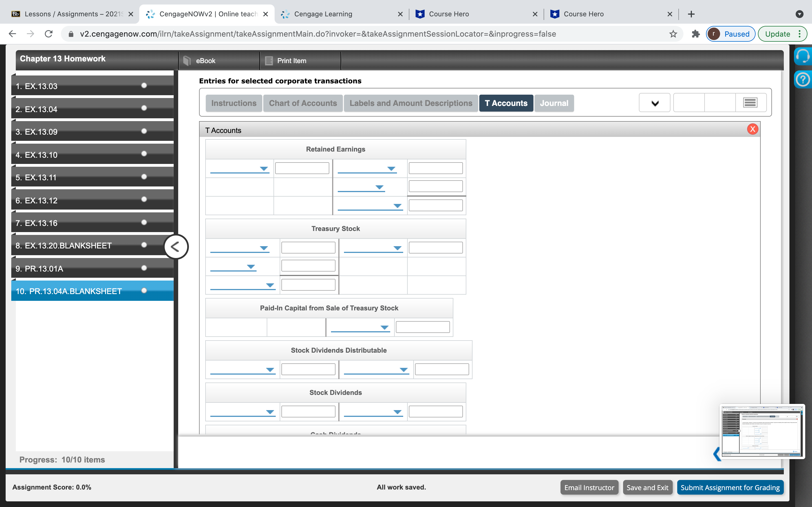This screenshot has width=812, height=507.
Task: Click the Print Item icon
Action: 269,61
